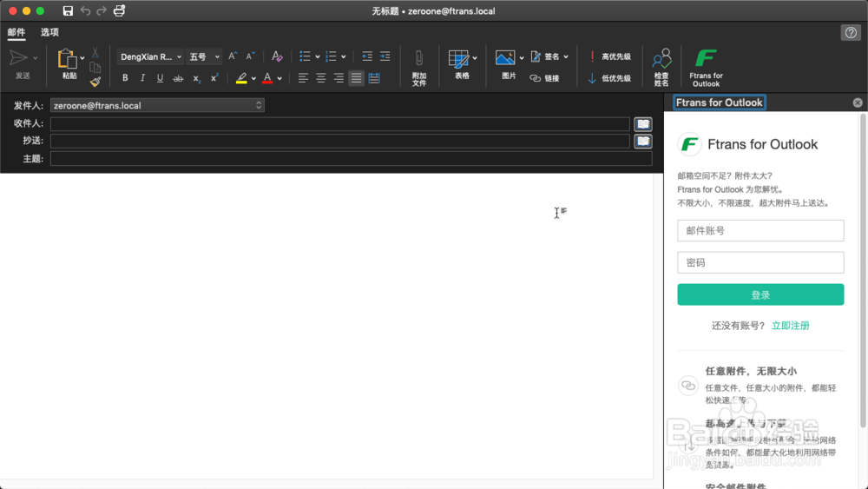This screenshot has height=489, width=868.
Task: Align text left
Action: click(303, 78)
